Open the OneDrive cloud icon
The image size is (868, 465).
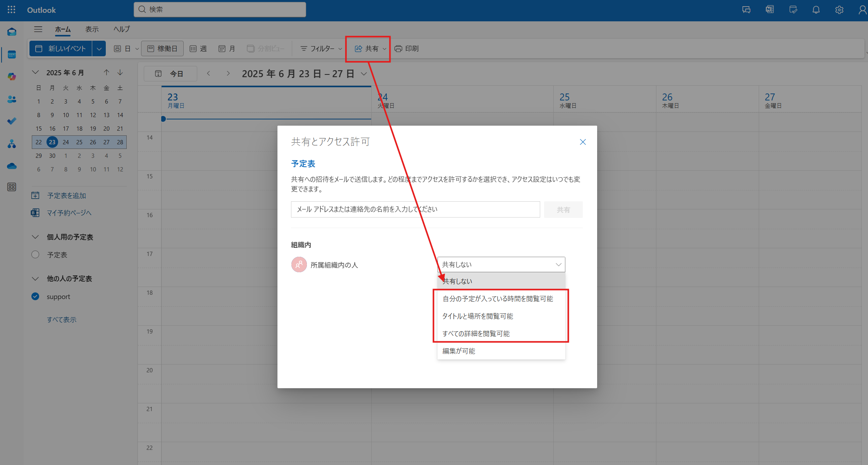(12, 166)
